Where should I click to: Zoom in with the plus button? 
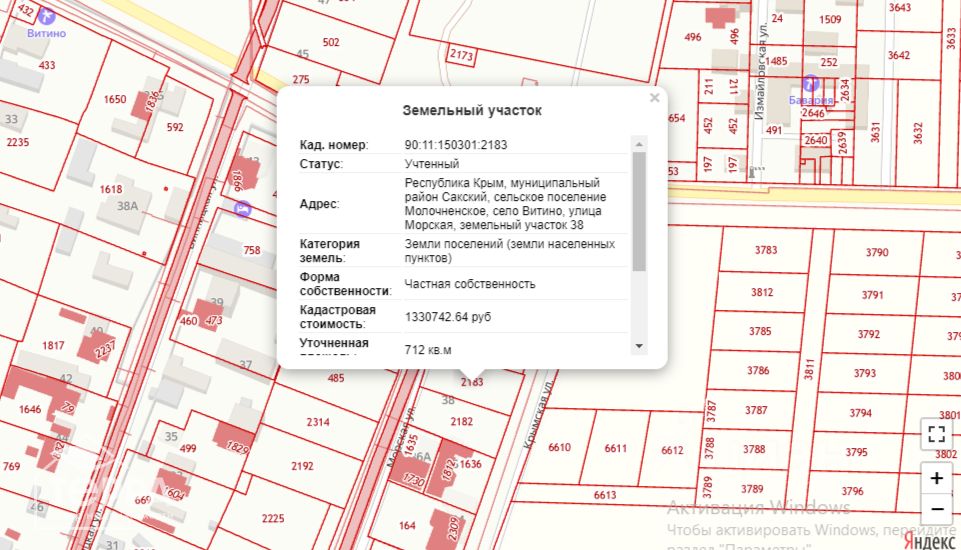936,478
